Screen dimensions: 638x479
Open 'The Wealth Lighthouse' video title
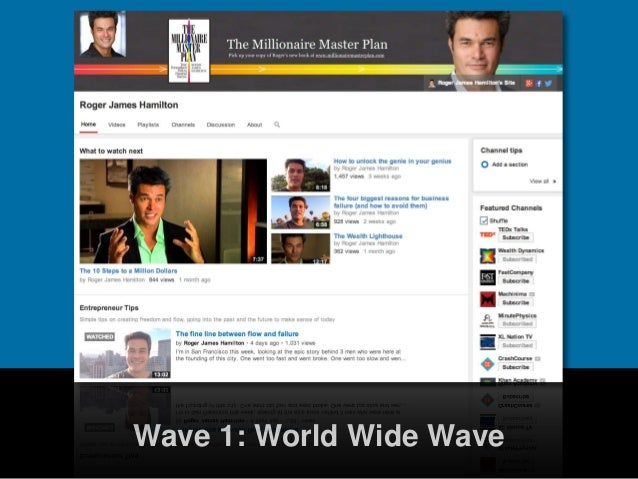click(368, 236)
